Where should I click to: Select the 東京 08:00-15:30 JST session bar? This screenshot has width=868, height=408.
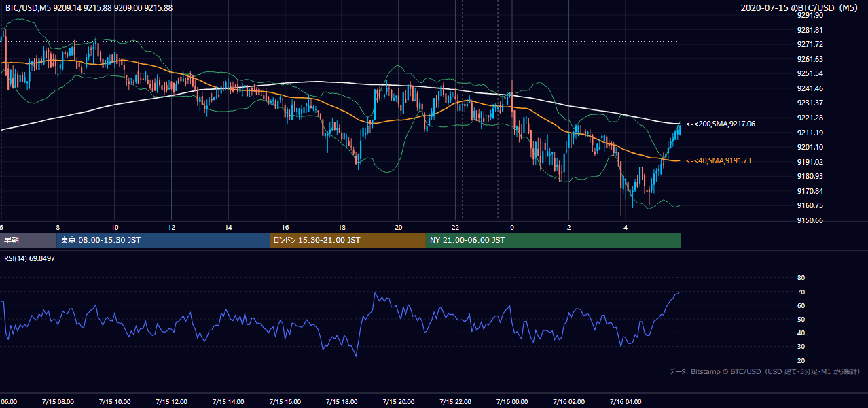click(x=164, y=240)
